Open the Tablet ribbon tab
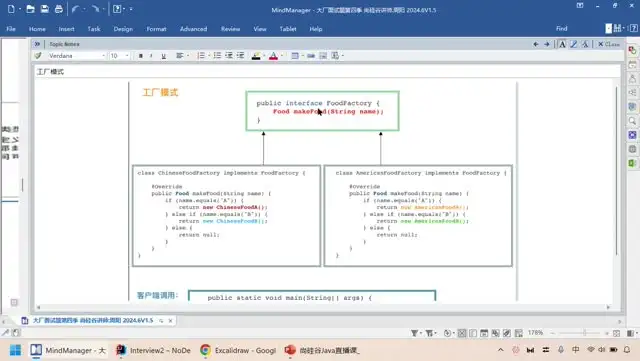Viewport: 640px width, 361px height. coord(288,29)
